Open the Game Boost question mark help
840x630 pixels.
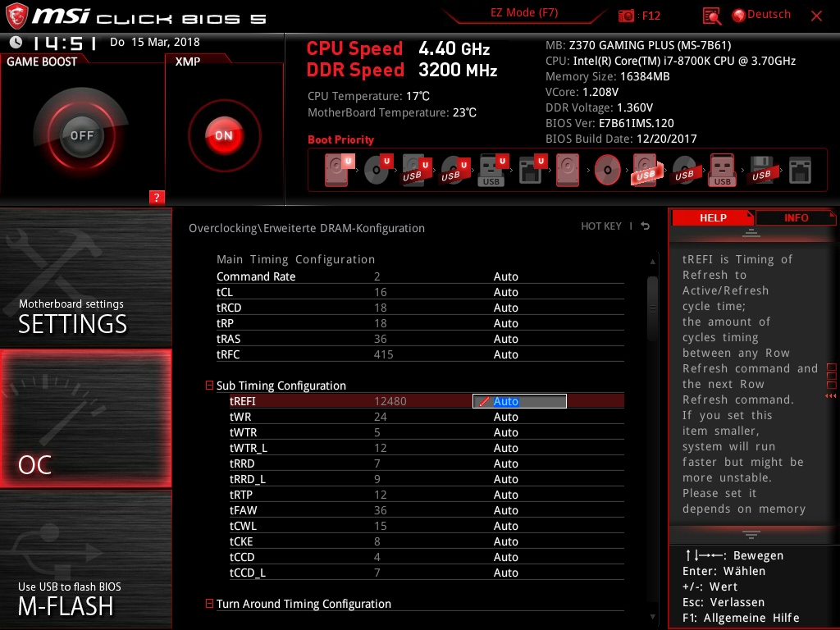click(157, 197)
